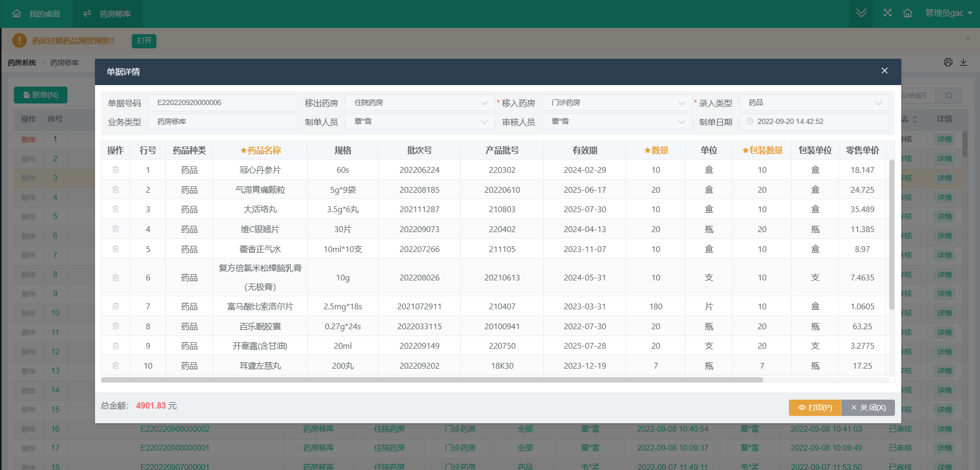The width and height of the screenshot is (980, 470).
Task: Click the home icon in top bar
Action: coord(908,13)
